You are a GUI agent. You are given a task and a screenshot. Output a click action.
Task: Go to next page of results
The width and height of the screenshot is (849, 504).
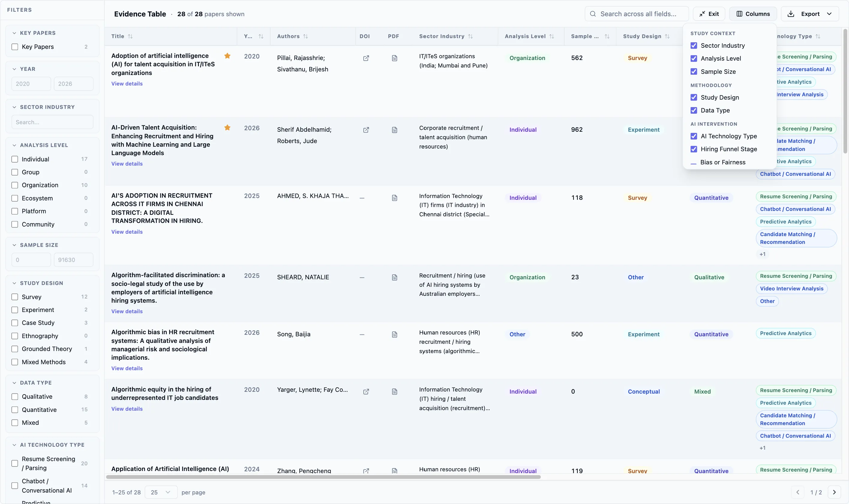(x=834, y=492)
